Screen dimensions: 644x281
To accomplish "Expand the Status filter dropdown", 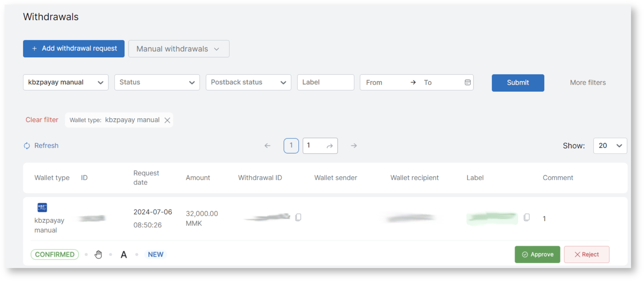I will [157, 82].
